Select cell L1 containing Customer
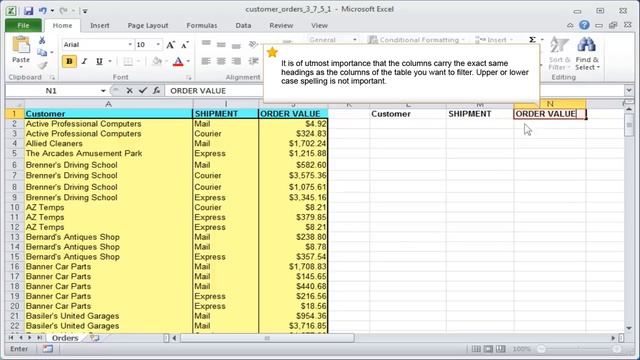 click(408, 113)
